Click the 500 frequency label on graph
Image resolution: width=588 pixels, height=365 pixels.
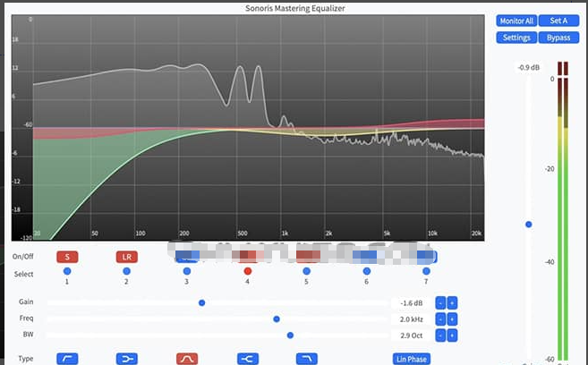(243, 233)
